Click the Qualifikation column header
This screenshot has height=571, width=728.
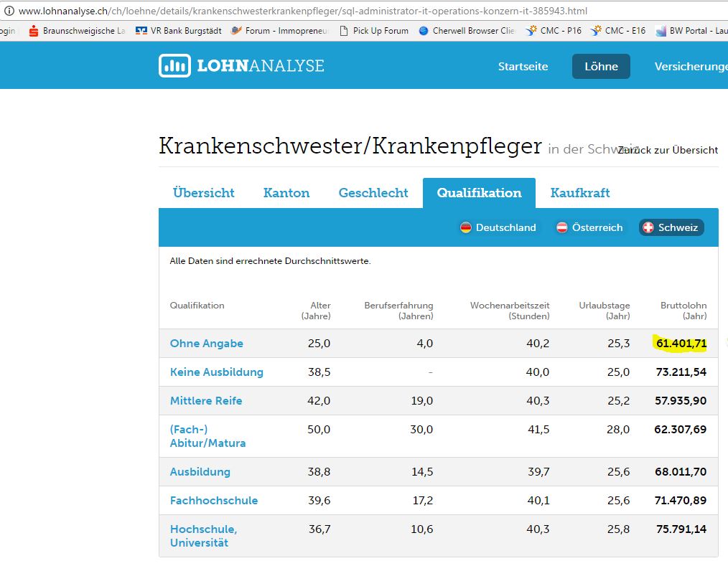197,305
